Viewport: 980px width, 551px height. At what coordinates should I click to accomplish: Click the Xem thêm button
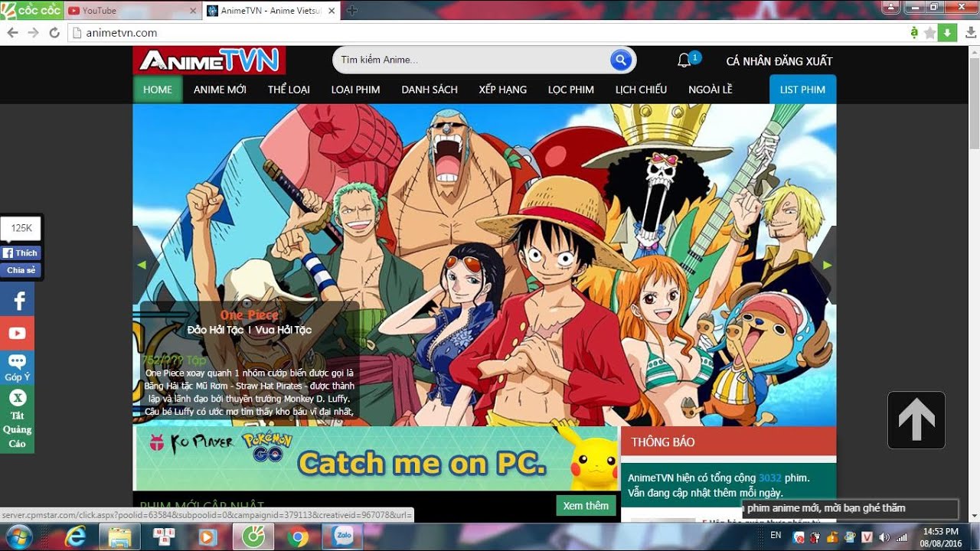(x=586, y=505)
